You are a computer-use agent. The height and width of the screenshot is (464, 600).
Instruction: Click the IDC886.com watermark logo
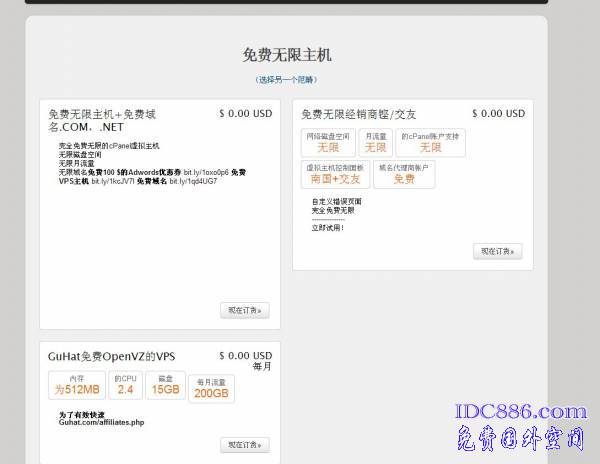(520, 412)
